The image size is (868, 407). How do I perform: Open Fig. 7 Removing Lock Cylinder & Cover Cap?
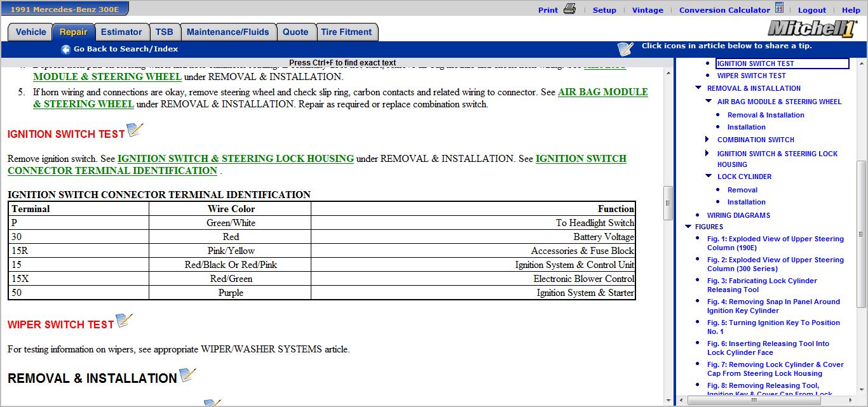coord(775,369)
